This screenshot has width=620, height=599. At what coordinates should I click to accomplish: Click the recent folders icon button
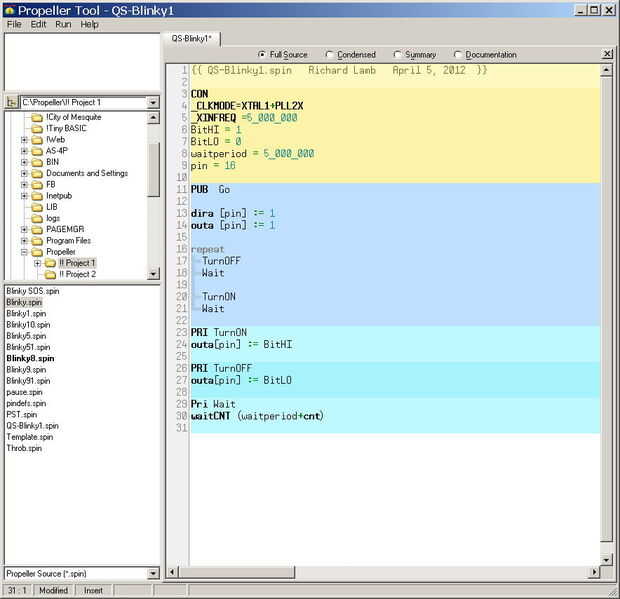pos(12,102)
